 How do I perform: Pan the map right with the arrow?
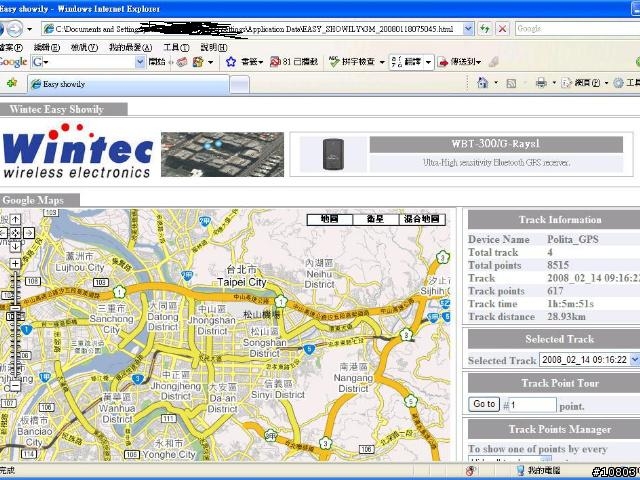(x=27, y=234)
